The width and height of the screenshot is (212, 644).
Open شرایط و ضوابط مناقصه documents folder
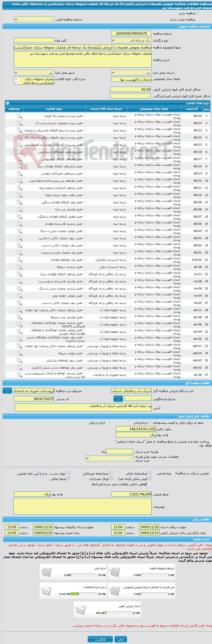coord(115,572)
